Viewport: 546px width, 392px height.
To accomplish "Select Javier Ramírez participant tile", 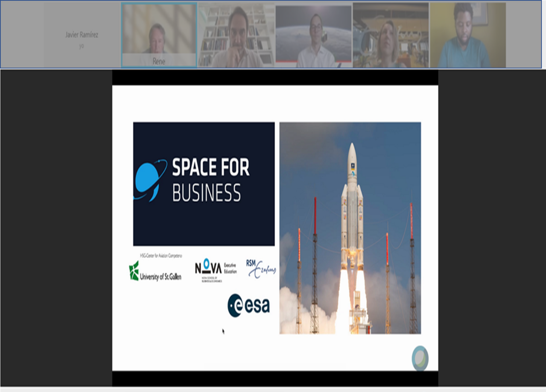I will 82,35.
